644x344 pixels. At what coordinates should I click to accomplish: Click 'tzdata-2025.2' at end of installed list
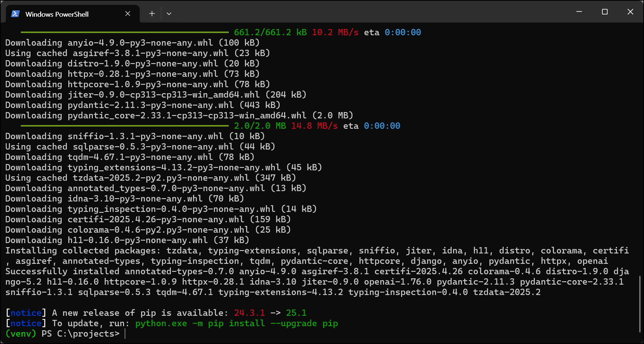507,292
